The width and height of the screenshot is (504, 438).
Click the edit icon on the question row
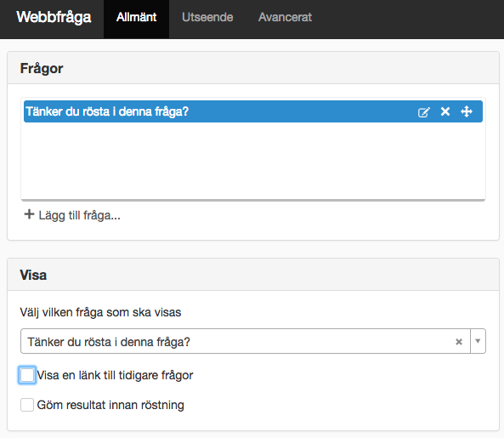click(423, 112)
